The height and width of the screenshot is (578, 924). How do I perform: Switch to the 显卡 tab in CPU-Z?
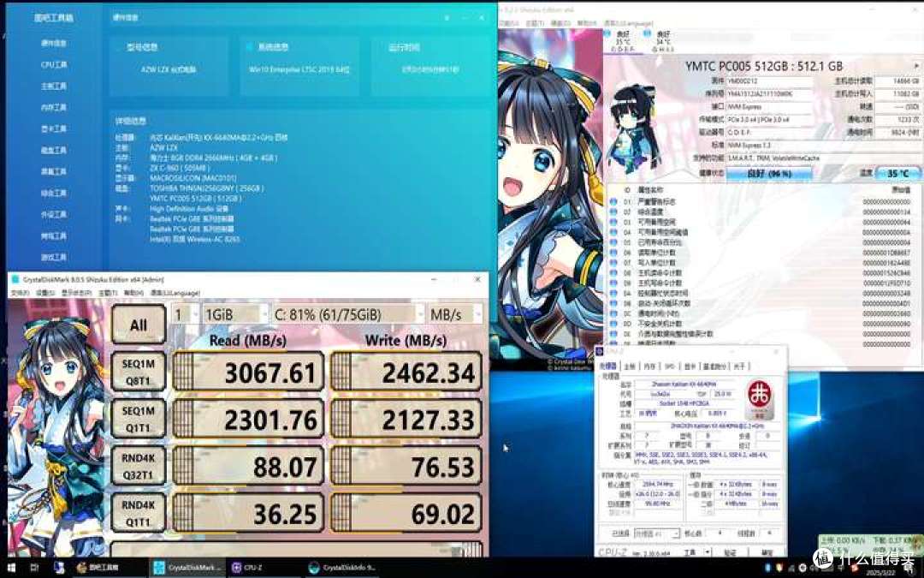[690, 366]
